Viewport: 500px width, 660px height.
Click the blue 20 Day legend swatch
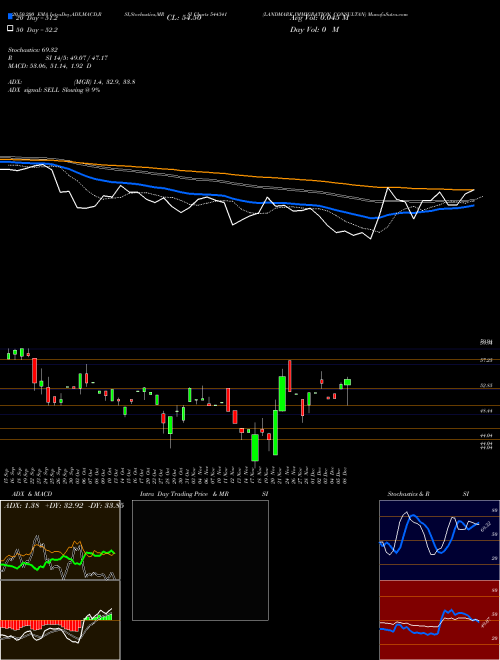(10, 17)
